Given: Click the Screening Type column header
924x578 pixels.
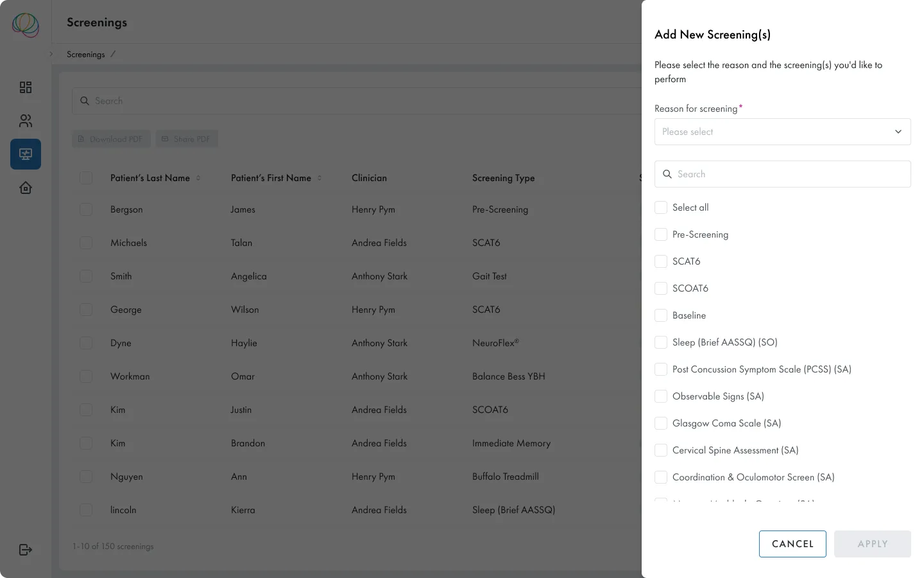Looking at the screenshot, I should (x=503, y=178).
